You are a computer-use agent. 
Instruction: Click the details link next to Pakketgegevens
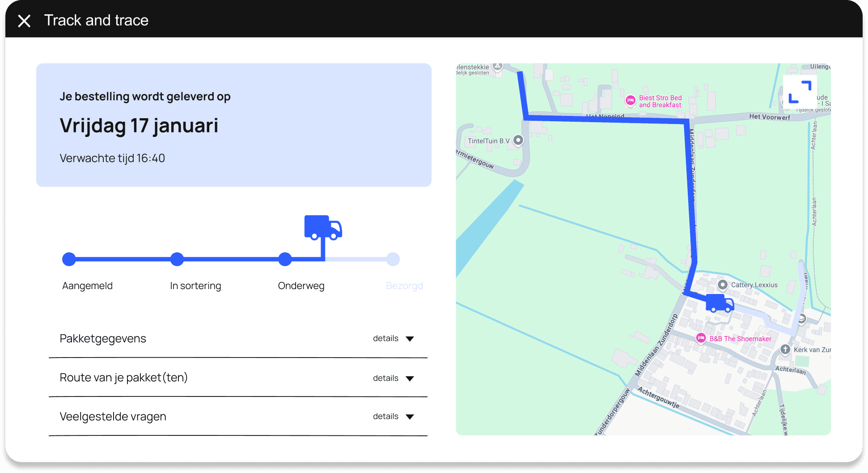pyautogui.click(x=385, y=338)
